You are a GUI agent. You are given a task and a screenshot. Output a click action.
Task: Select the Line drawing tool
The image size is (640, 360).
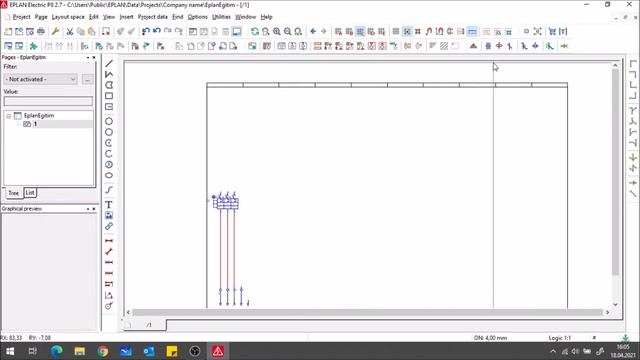109,64
